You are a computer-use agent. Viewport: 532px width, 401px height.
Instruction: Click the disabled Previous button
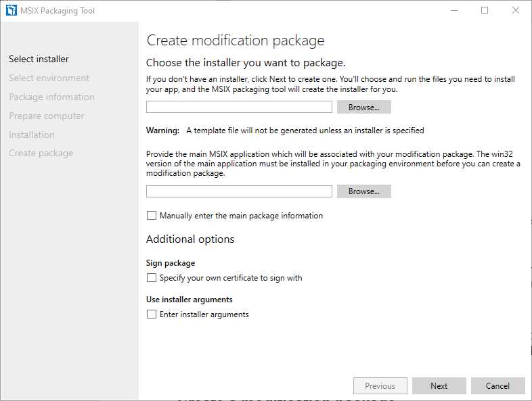(380, 385)
